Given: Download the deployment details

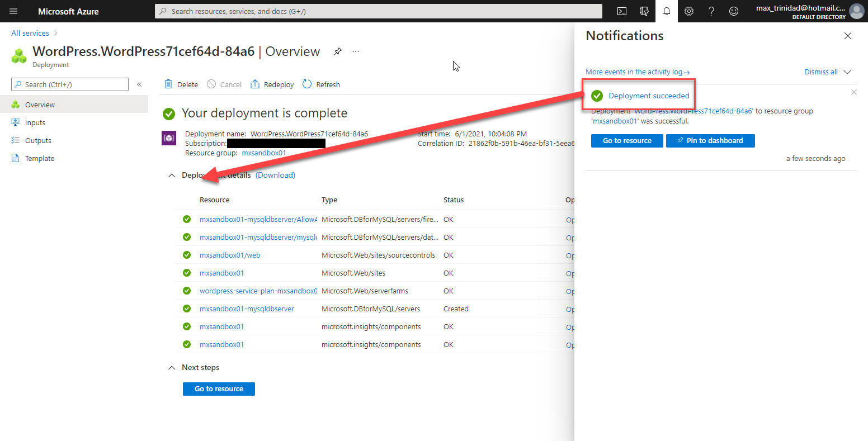Looking at the screenshot, I should pos(275,176).
